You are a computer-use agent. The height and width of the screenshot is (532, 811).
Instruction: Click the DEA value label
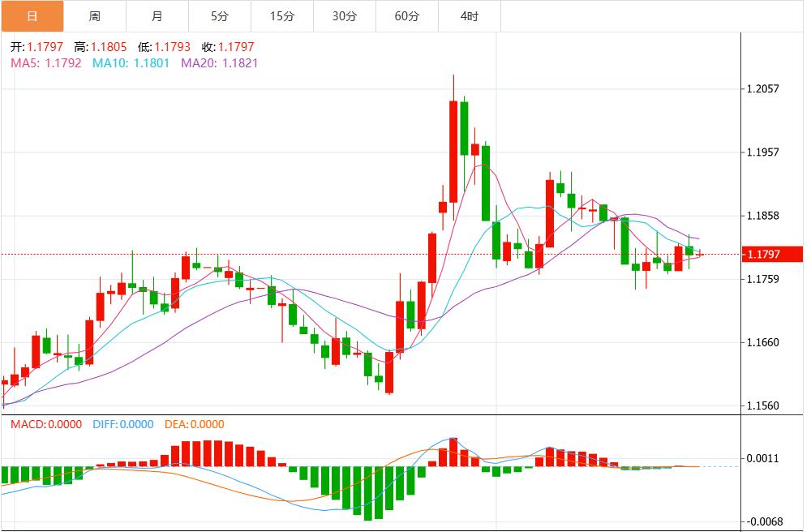tap(194, 424)
